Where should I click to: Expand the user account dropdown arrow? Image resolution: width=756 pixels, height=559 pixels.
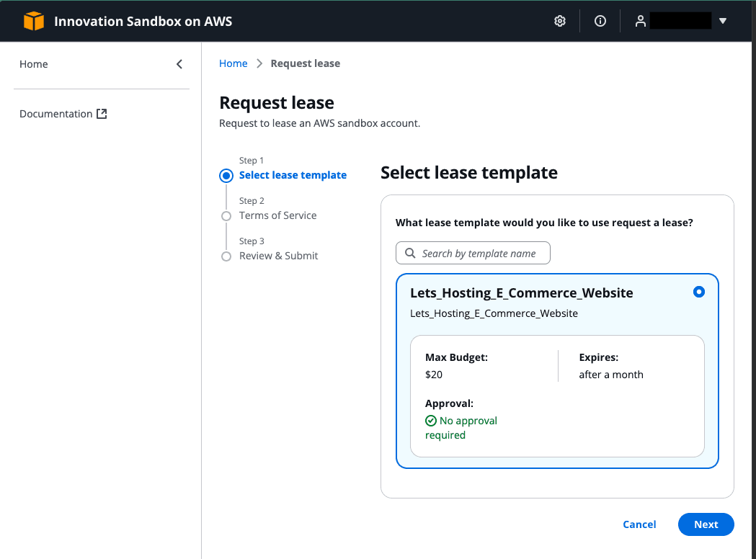pos(723,21)
